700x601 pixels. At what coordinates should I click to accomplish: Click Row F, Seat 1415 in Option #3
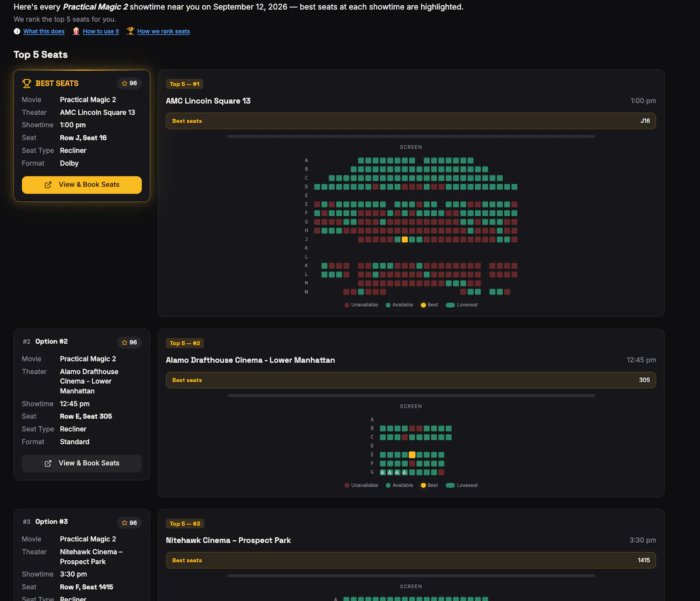[x=87, y=587]
